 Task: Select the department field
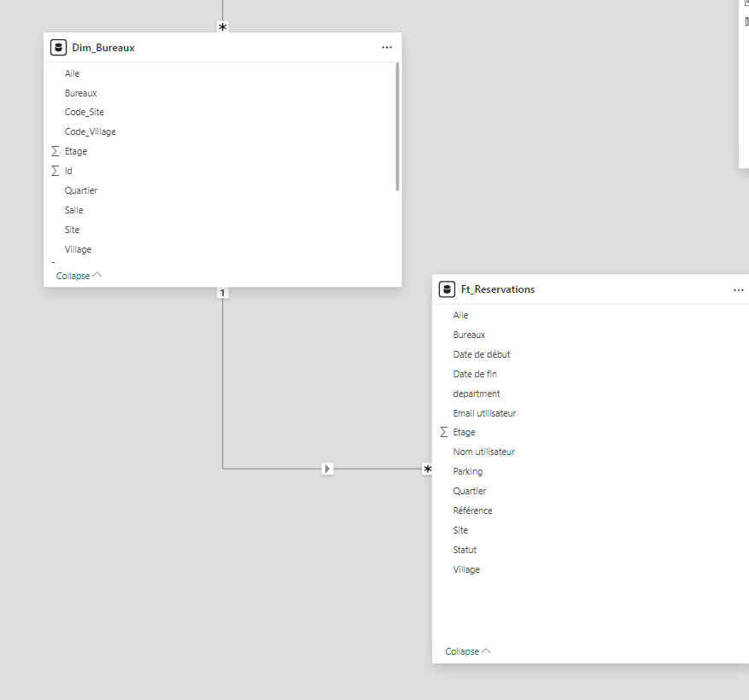[477, 394]
